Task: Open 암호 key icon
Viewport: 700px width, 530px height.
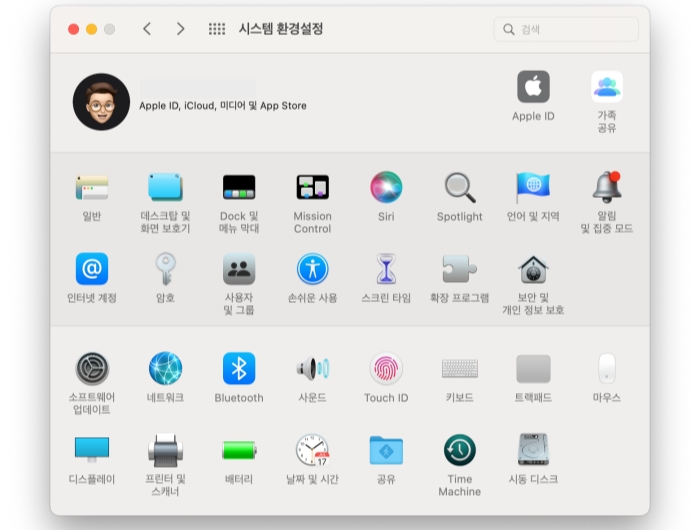Action: click(x=165, y=268)
